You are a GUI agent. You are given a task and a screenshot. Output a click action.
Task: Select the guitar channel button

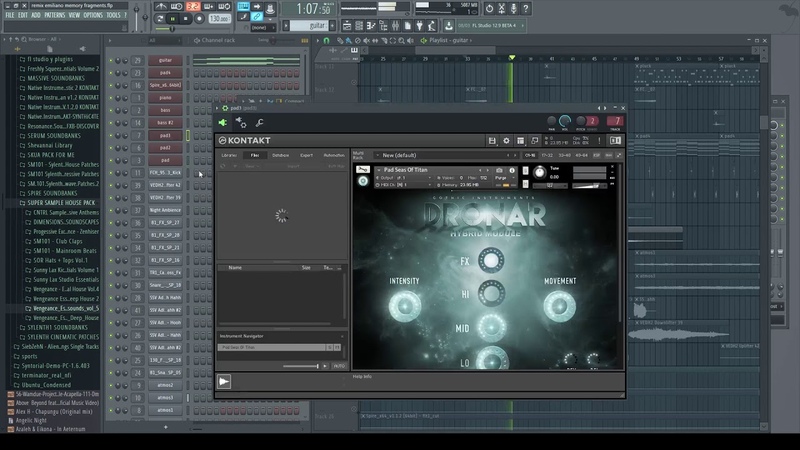[165, 60]
